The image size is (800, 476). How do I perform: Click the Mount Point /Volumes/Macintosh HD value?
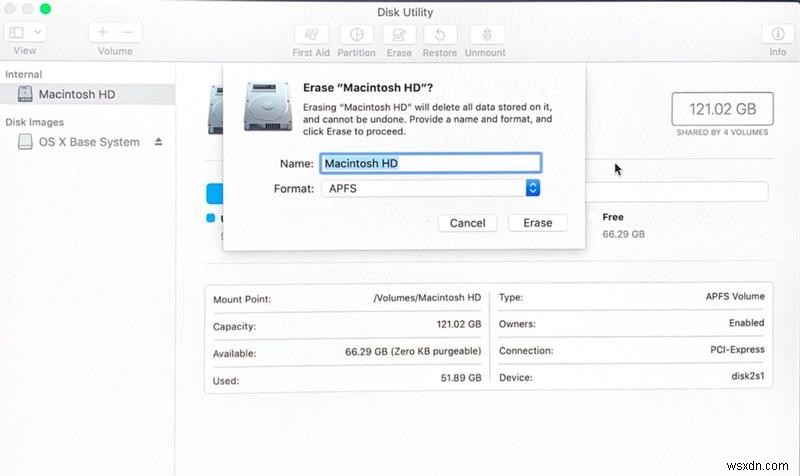tap(427, 297)
